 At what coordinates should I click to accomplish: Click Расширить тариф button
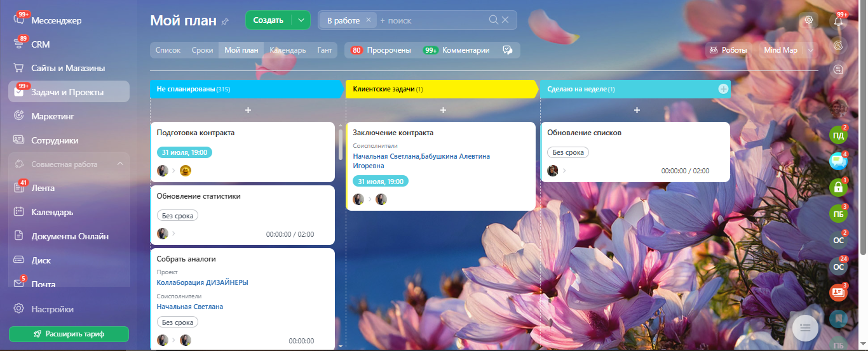click(x=69, y=334)
